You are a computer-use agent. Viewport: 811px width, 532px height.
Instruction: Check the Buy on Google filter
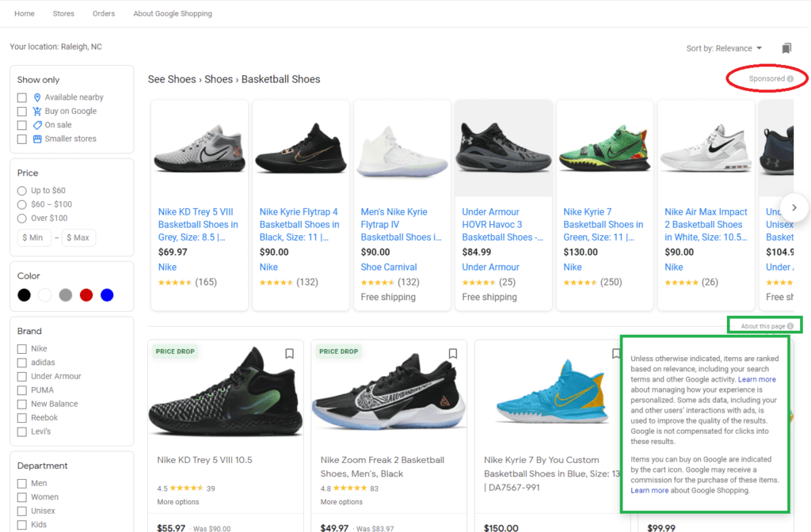point(21,112)
